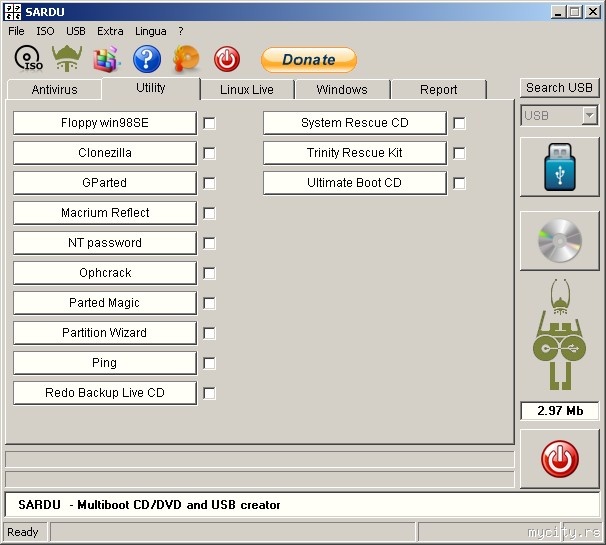Open the green Viking helmet toolbar icon
Viewport: 606px width, 545px height.
point(67,58)
